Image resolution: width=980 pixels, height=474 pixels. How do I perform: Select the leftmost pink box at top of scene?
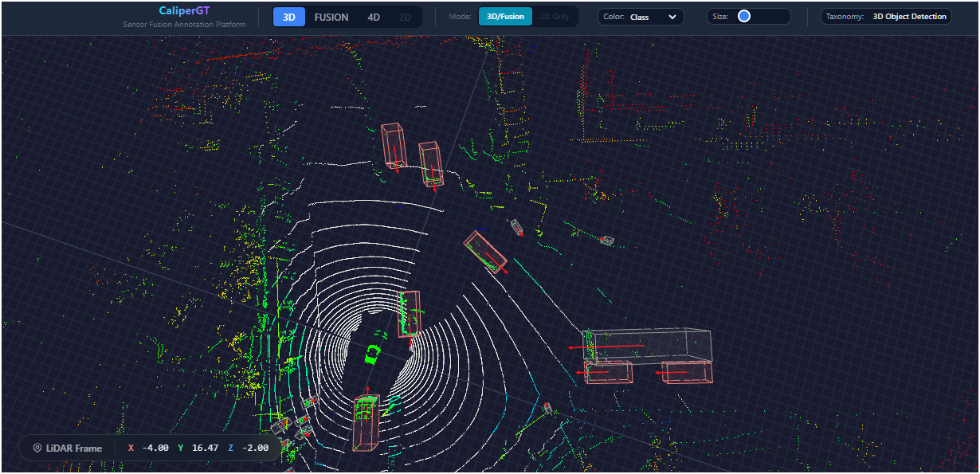point(392,144)
